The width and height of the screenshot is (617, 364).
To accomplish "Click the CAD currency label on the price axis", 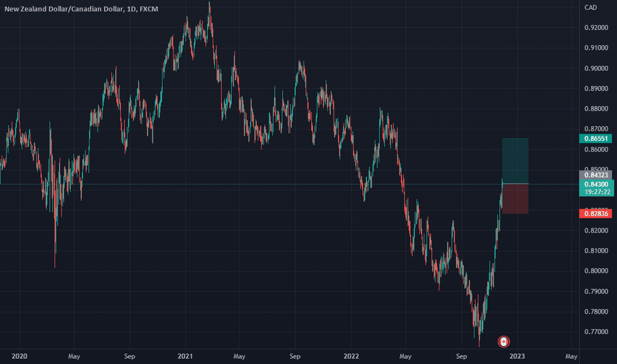I will [591, 7].
